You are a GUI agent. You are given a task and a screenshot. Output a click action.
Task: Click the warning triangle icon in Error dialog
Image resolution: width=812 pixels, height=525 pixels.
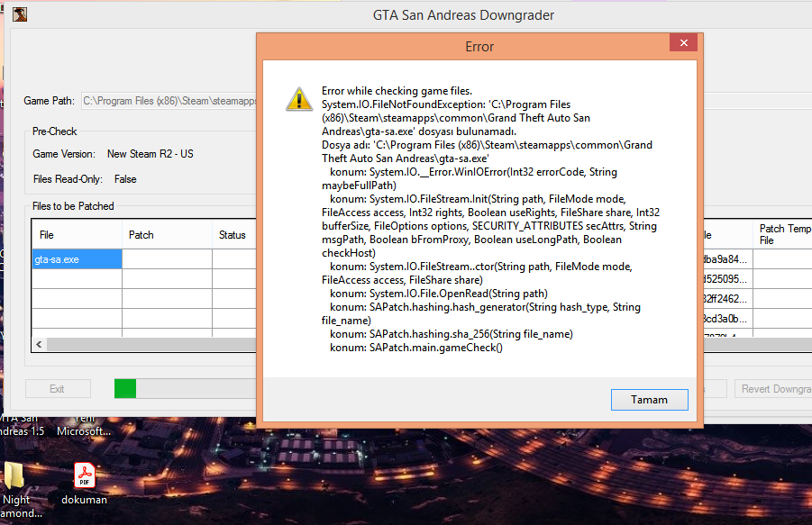pyautogui.click(x=299, y=99)
